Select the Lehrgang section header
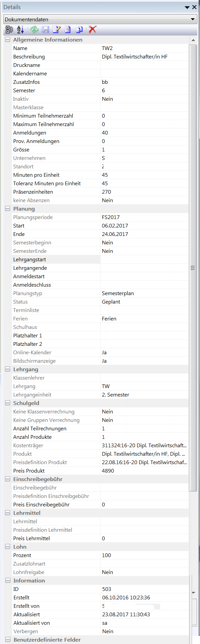Image resolution: width=200 pixels, height=644 pixels. [24, 369]
